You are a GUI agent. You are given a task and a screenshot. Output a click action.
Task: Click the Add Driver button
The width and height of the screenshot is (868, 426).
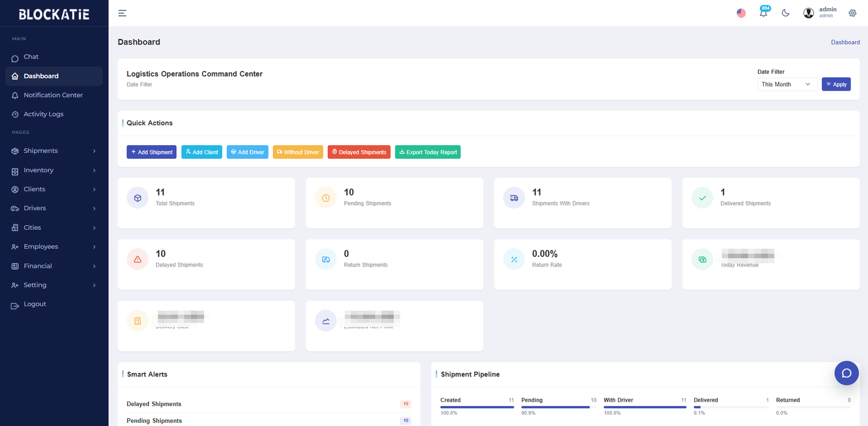pos(247,152)
